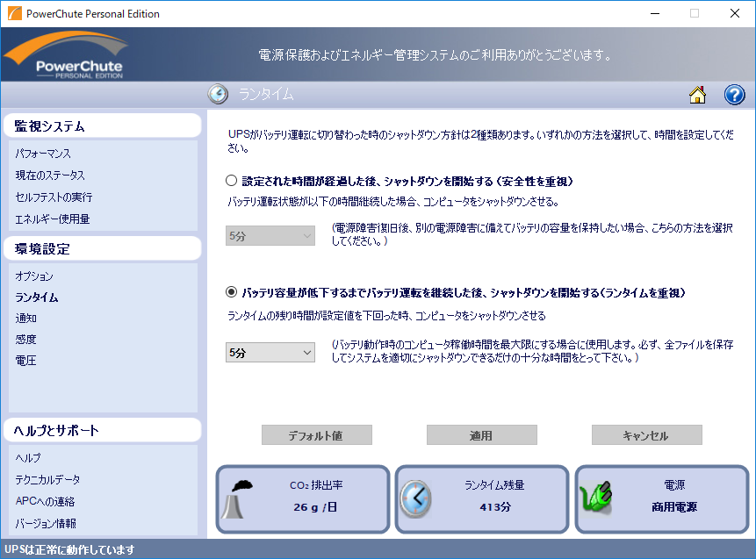Open 電圧 settings in the sidebar
Screen dimensions: 756x559
pyautogui.click(x=26, y=361)
